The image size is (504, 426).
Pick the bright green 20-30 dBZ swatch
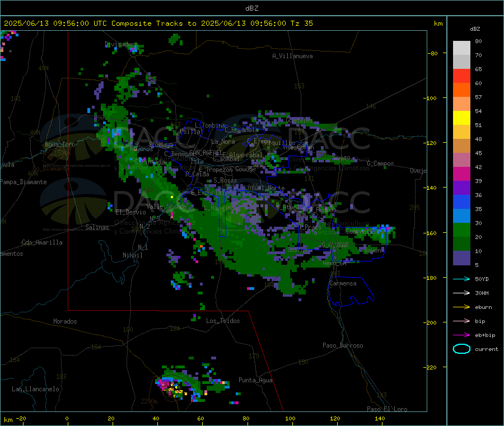pos(461,230)
